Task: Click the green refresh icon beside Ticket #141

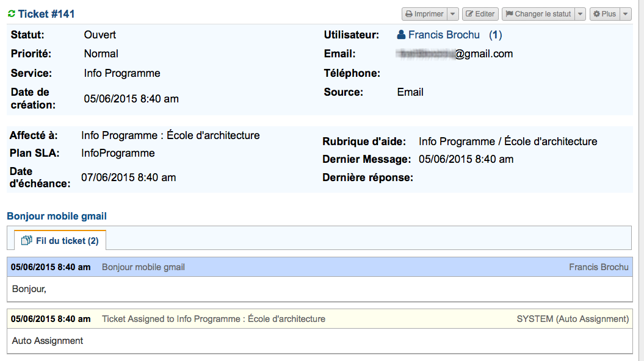Action: [12, 14]
